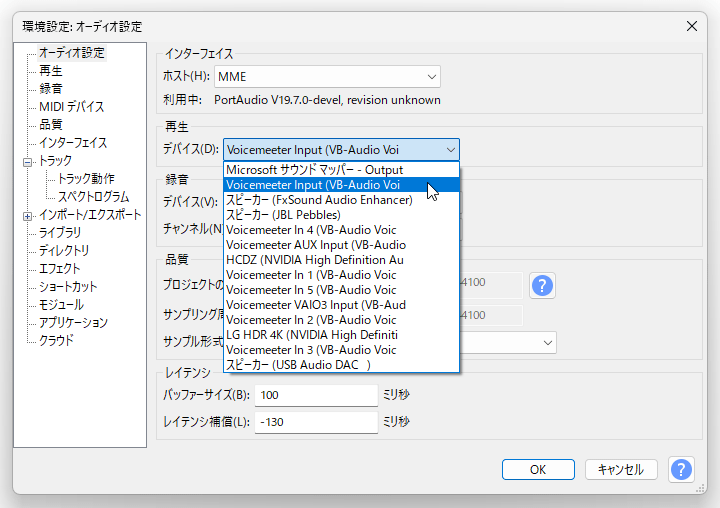This screenshot has width=720, height=508.
Task: Open the アプリケーション preferences category
Action: [73, 322]
